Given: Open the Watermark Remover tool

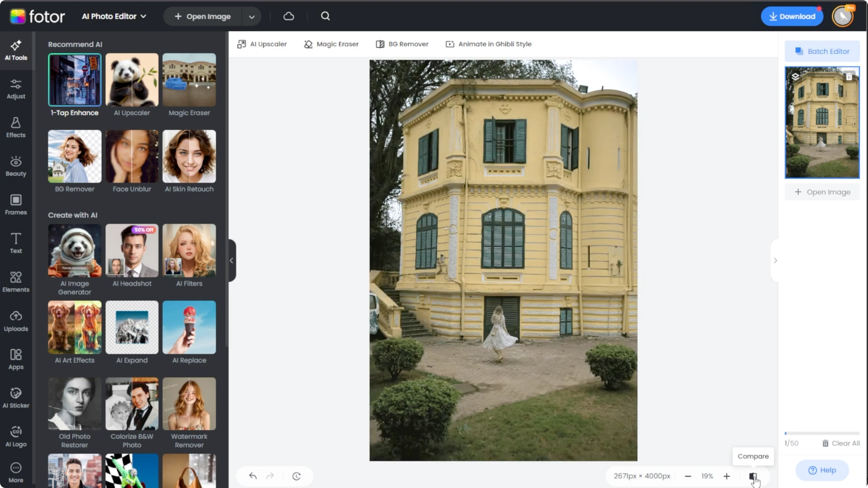Looking at the screenshot, I should (x=189, y=413).
